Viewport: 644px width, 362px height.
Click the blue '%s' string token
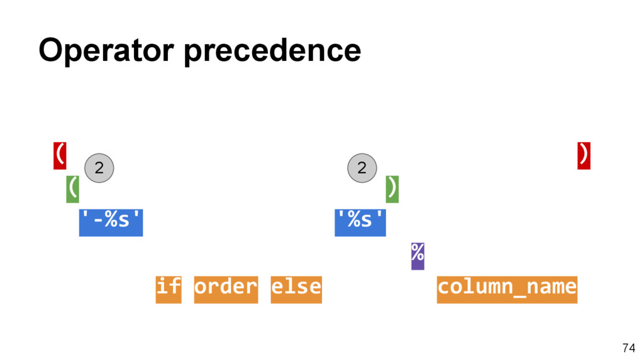(360, 223)
